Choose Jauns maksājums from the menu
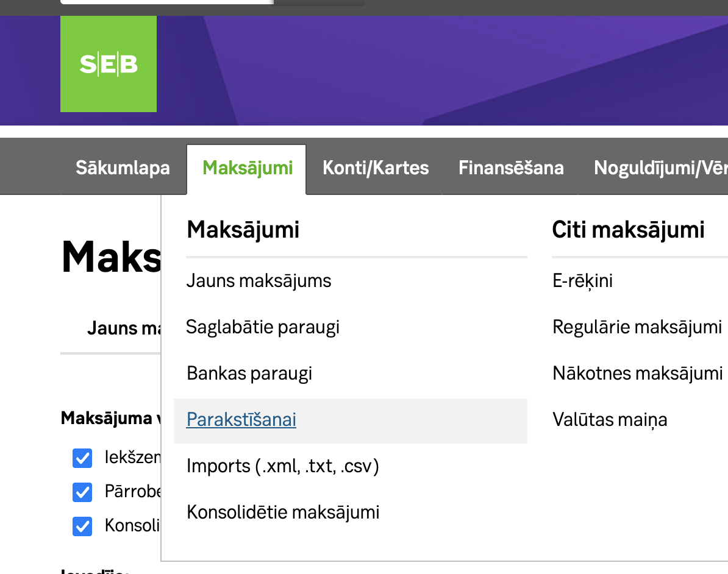728x574 pixels. coord(259,281)
